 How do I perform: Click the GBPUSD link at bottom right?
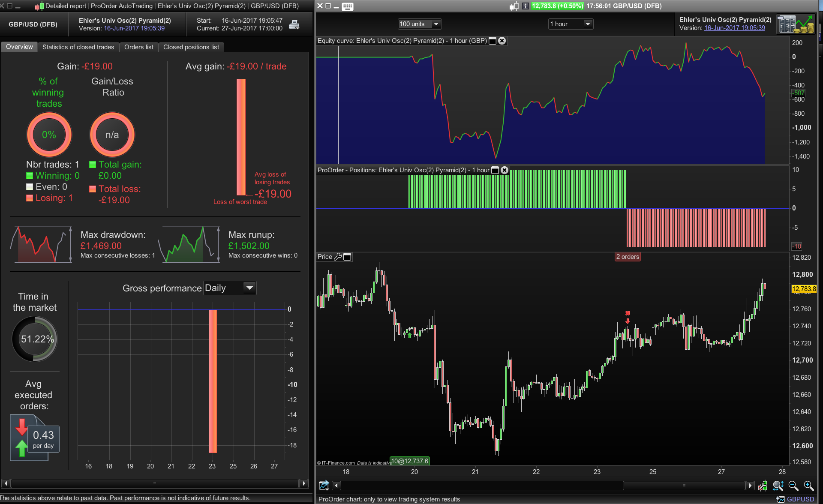tap(800, 499)
